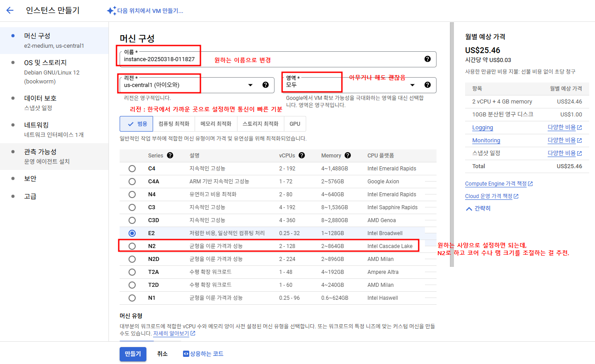This screenshot has width=595, height=364.
Task: Open 보안 section in sidebar
Action: 54,178
